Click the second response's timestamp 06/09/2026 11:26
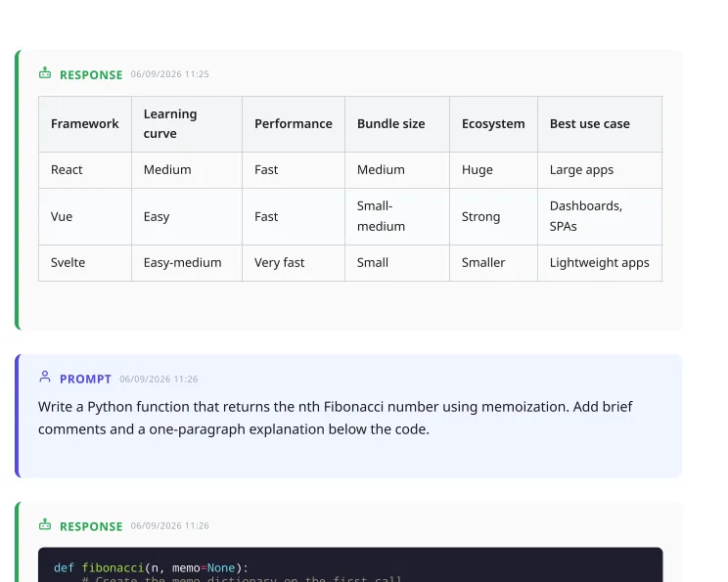This screenshot has width=728, height=582. click(169, 526)
